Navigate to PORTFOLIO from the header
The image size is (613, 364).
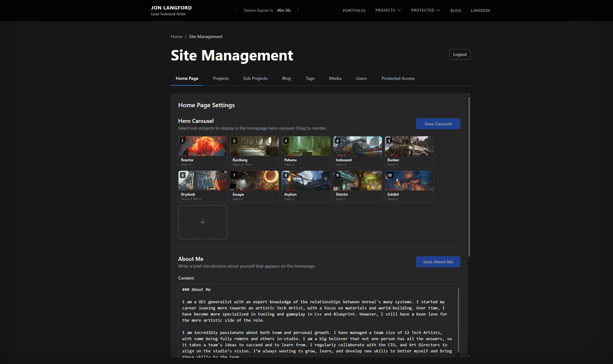(x=354, y=10)
